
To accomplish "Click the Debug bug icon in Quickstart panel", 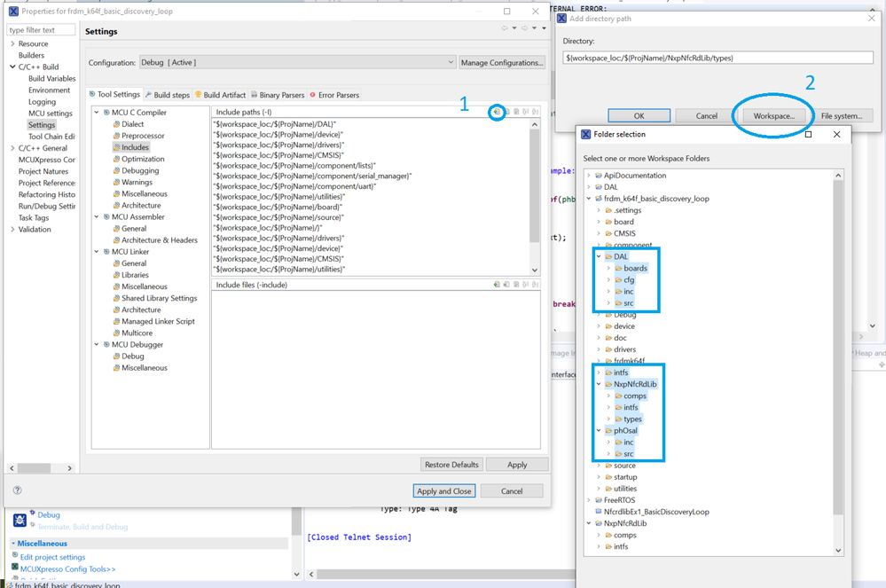I will tap(20, 520).
